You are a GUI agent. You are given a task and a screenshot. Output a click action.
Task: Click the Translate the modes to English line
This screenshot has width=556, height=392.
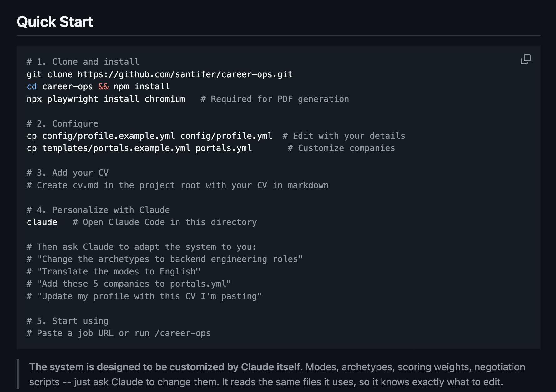click(x=114, y=272)
